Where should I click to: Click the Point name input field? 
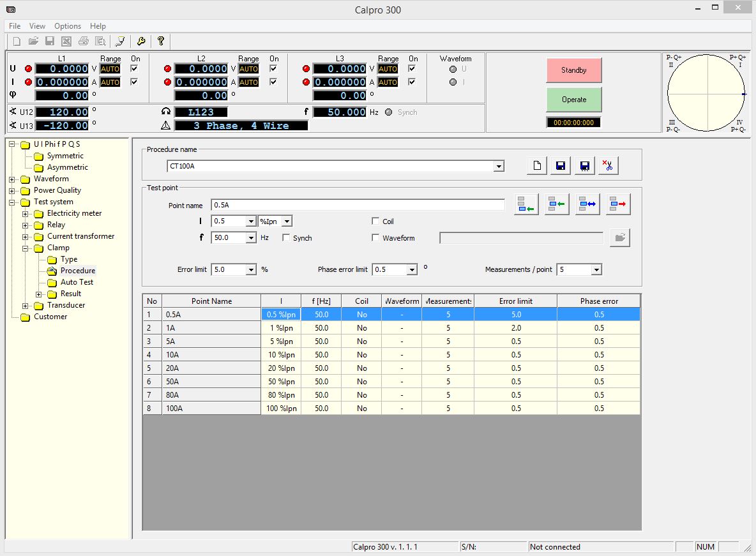coord(358,205)
